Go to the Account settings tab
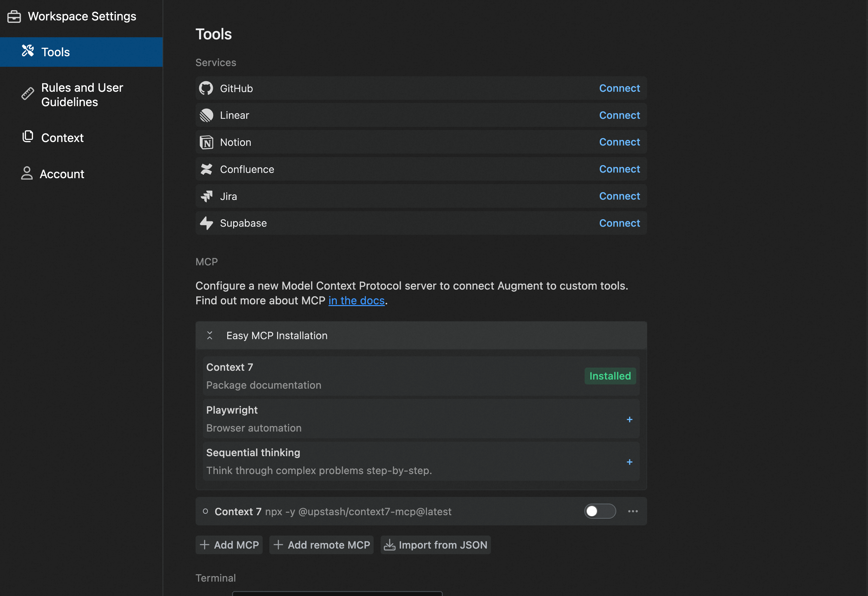Image resolution: width=868 pixels, height=596 pixels. click(x=81, y=174)
